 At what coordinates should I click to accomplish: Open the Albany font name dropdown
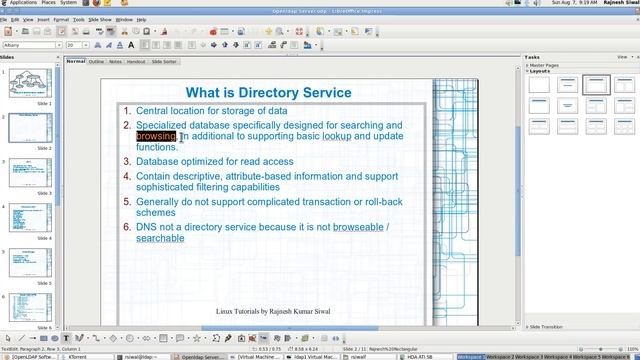click(58, 45)
